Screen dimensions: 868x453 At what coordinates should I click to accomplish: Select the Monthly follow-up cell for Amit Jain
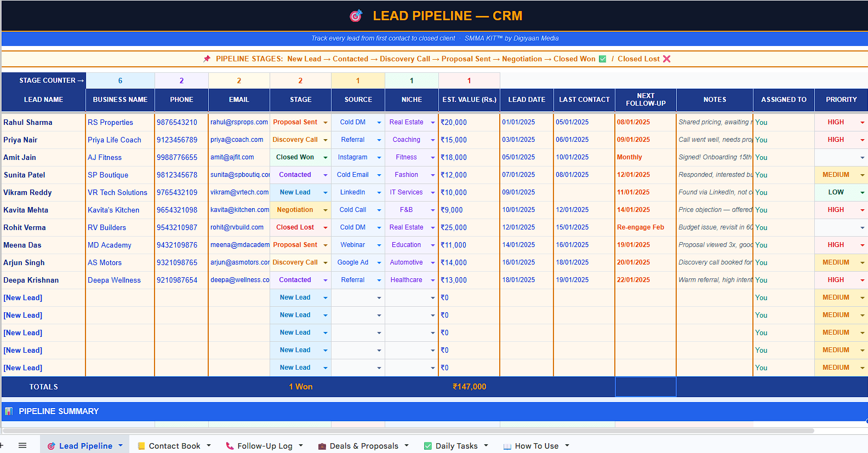point(646,157)
